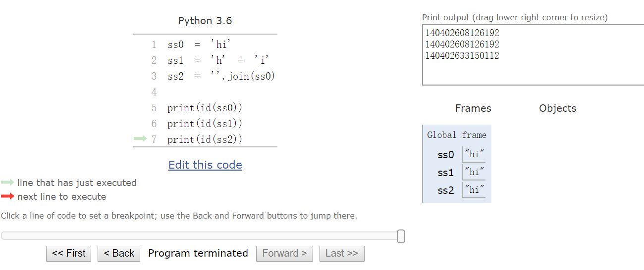Click the ss2 value box in frame
This screenshot has height=270, width=644.
pyautogui.click(x=474, y=189)
